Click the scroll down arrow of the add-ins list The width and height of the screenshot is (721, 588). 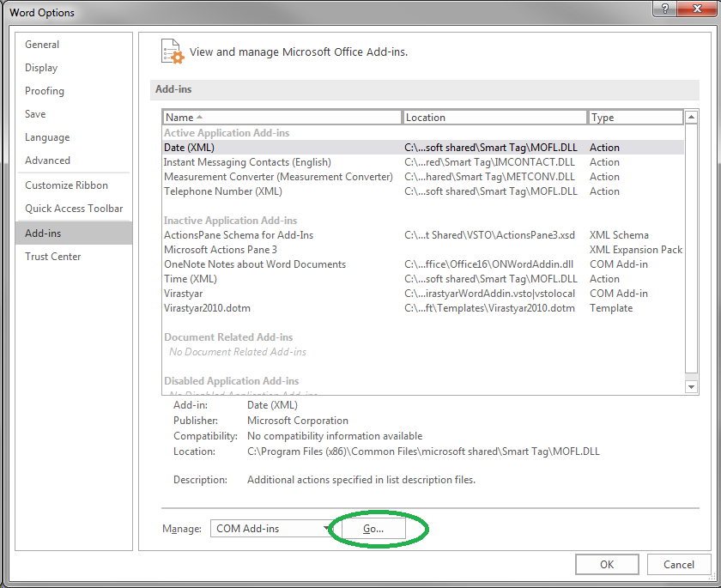(x=691, y=387)
